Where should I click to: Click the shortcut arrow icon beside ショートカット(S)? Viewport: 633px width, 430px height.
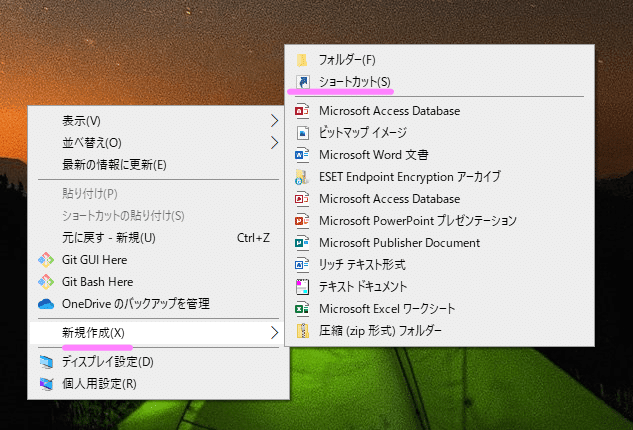point(302,82)
